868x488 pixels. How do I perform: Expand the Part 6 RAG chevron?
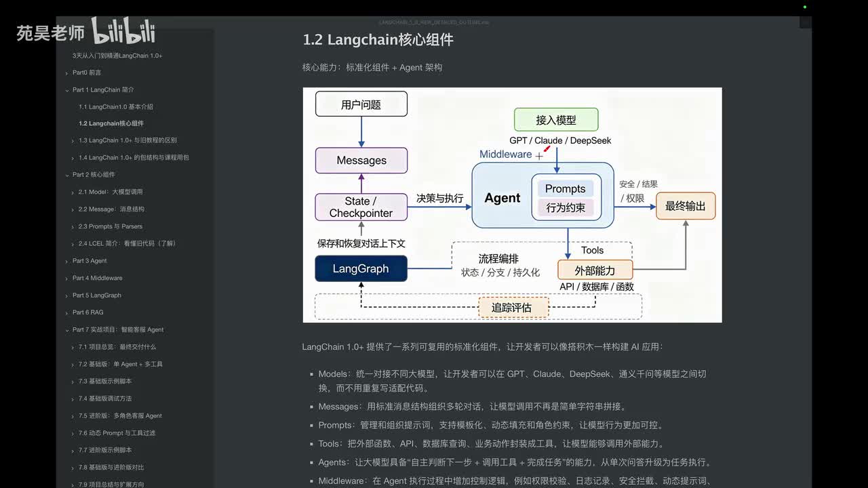coord(66,312)
